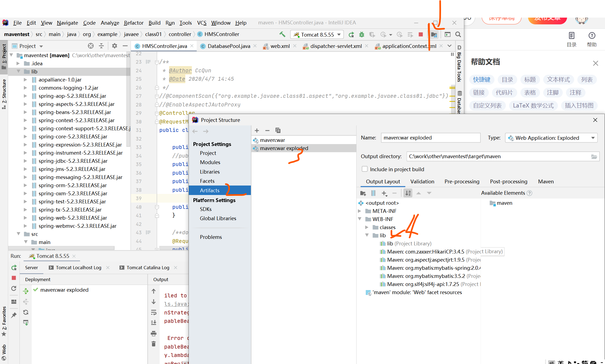Open the Refactor menu
605x364 pixels.
(x=134, y=23)
